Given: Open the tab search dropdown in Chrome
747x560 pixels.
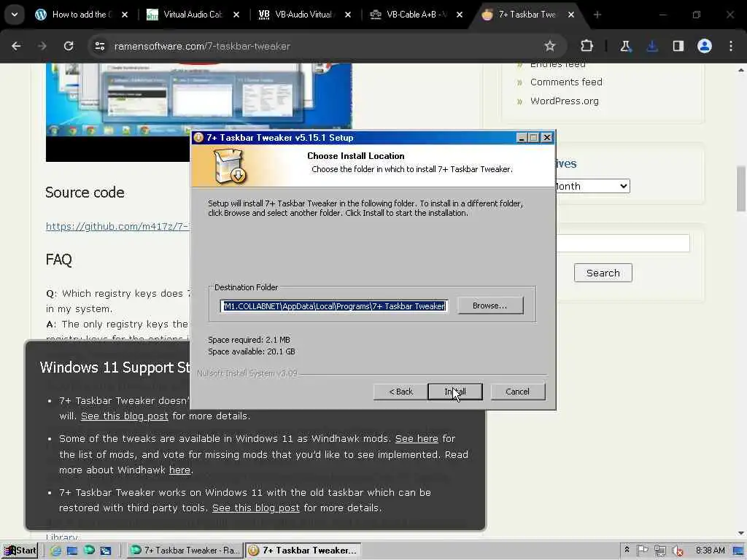Looking at the screenshot, I should (x=15, y=15).
